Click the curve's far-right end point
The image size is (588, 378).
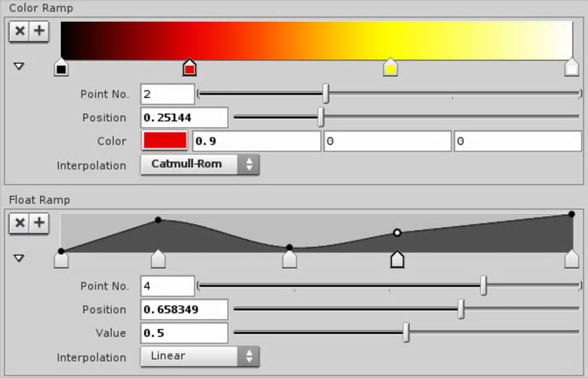(571, 214)
